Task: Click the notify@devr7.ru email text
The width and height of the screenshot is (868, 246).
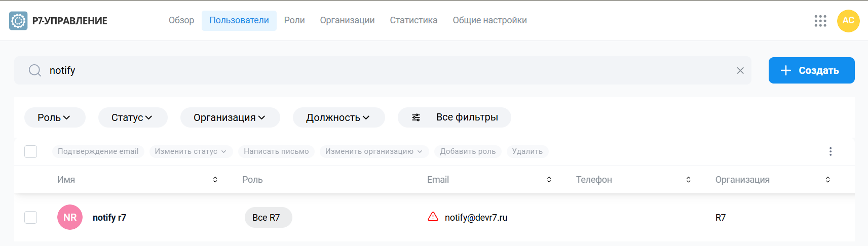Action: [476, 218]
